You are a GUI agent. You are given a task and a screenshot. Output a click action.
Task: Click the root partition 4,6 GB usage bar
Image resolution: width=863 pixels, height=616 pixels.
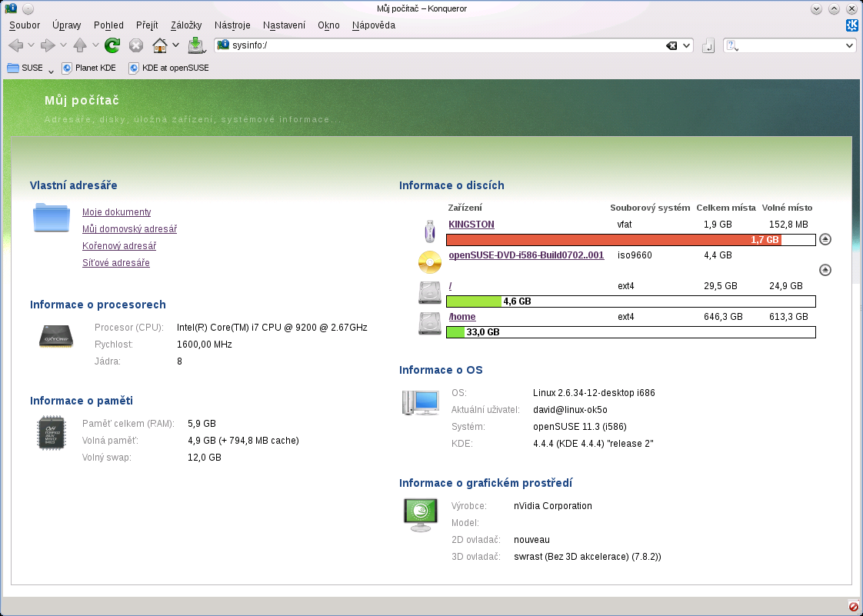[x=631, y=301]
